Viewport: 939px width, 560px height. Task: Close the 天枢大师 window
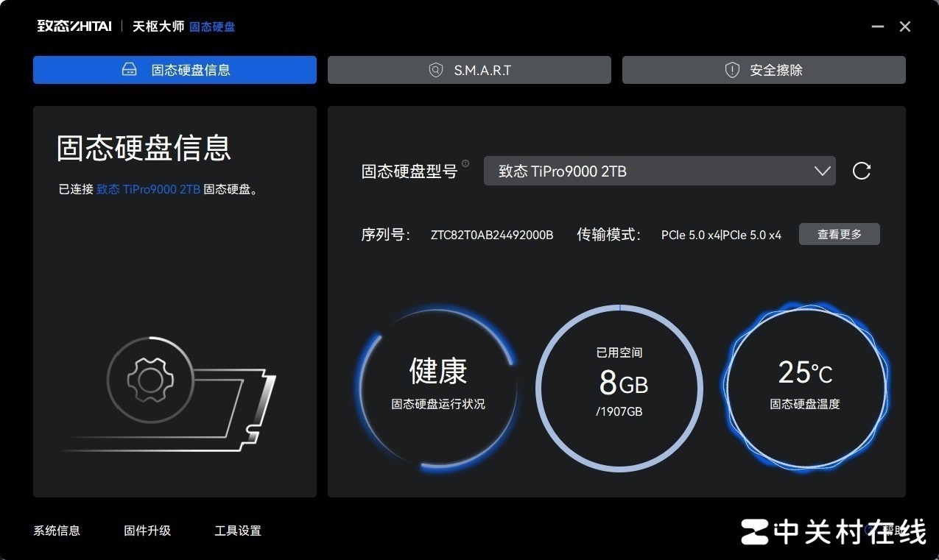(x=905, y=26)
